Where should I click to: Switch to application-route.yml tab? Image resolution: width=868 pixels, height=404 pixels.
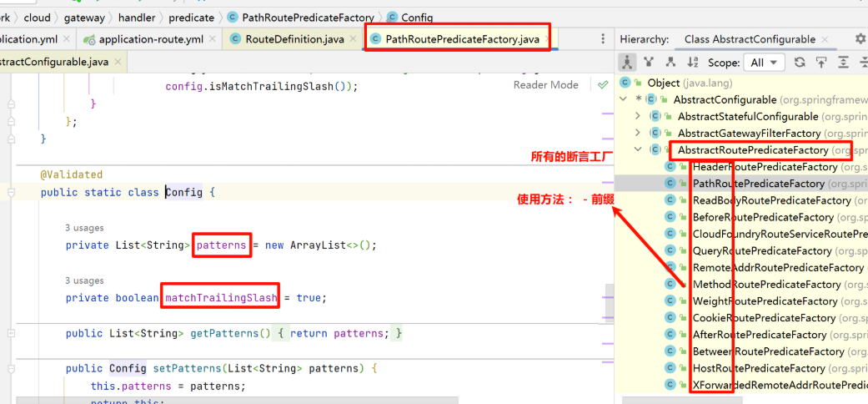[151, 39]
